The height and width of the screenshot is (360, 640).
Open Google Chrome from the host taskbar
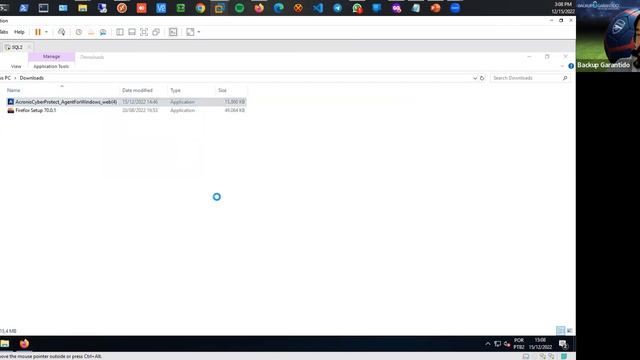(200, 8)
